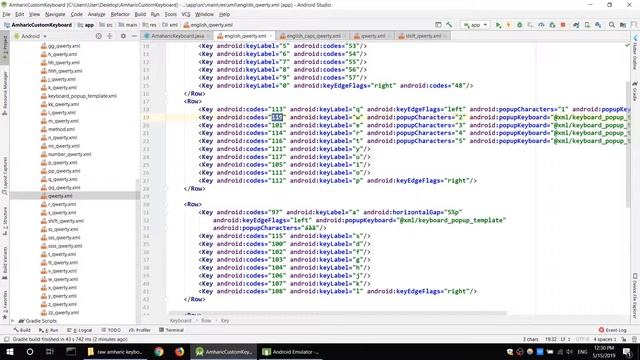This screenshot has width=640, height=360.
Task: Open the Windows Start menu
Action: pyautogui.click(x=10, y=351)
